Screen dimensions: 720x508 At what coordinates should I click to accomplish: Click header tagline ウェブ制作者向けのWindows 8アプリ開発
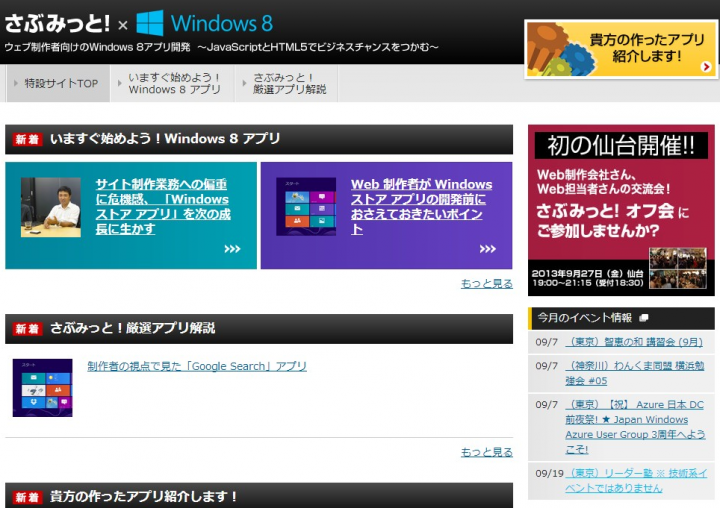97,47
